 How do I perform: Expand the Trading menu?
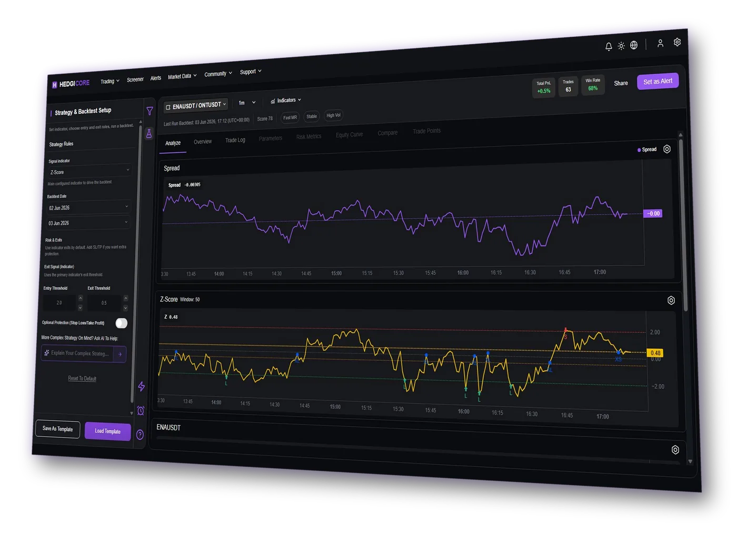click(x=110, y=81)
